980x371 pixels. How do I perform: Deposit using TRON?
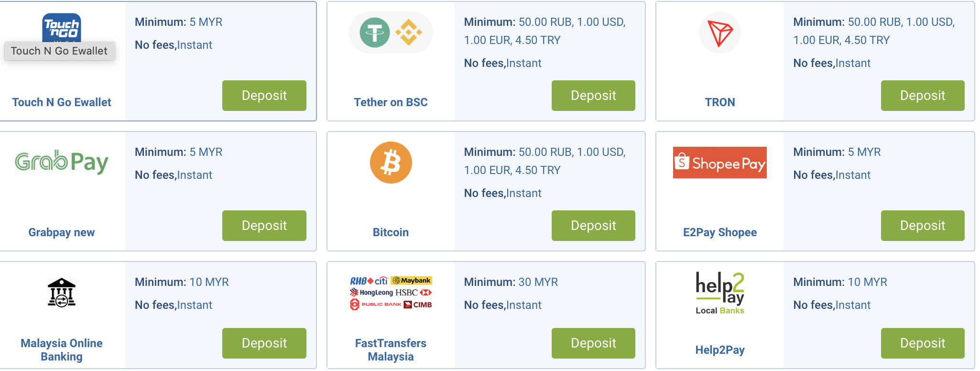coord(922,96)
